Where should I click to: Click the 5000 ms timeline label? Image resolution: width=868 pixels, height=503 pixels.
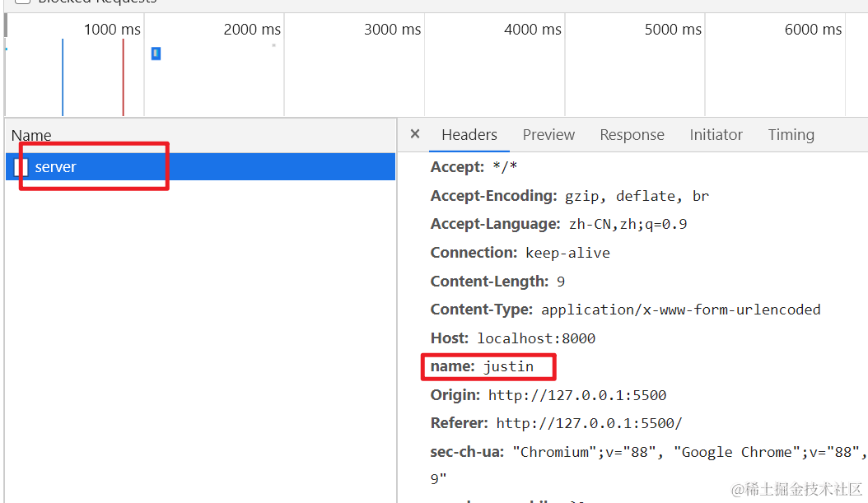coord(673,30)
